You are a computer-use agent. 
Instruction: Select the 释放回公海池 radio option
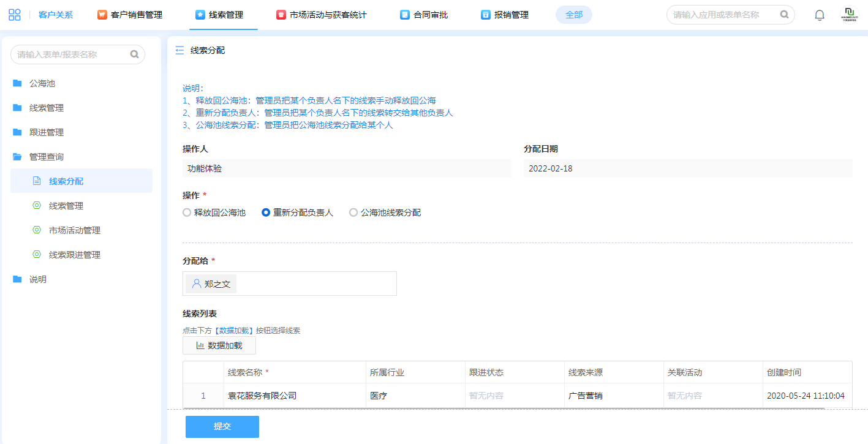coord(187,213)
